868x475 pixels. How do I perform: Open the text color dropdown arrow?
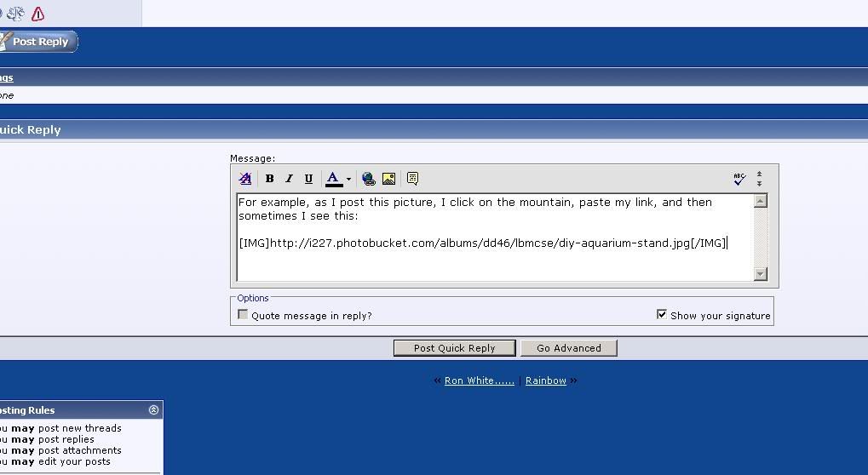point(348,179)
